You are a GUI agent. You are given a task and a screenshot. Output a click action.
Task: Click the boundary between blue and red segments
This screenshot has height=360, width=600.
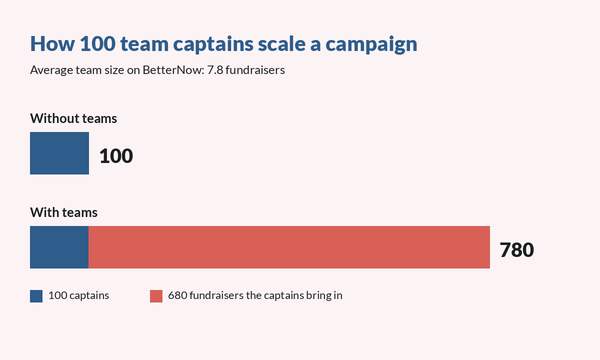pyautogui.click(x=89, y=247)
